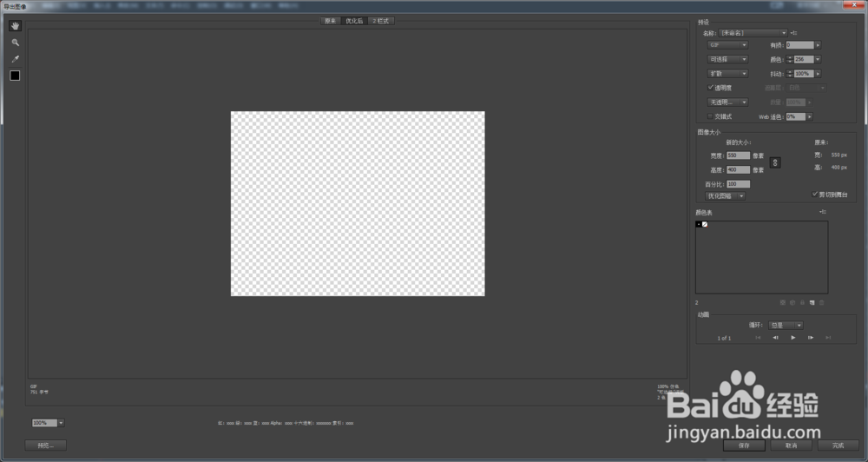This screenshot has width=868, height=462.
Task: Open the GIF file format dropdown
Action: (727, 45)
